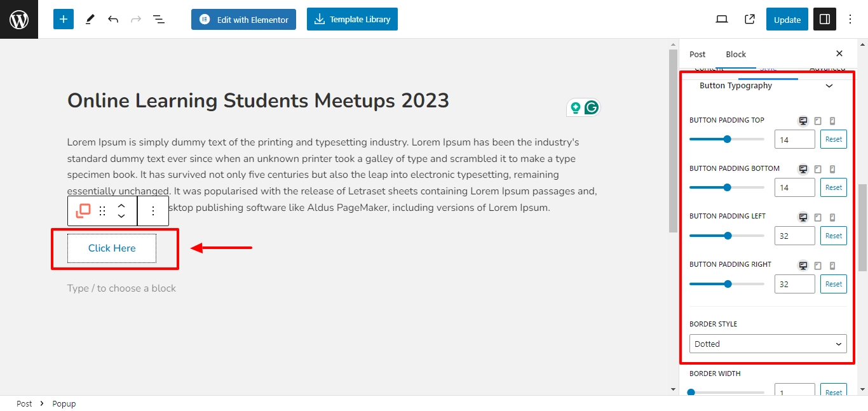The image size is (868, 411).
Task: Select the desktop device for Button Padding Top
Action: 803,121
